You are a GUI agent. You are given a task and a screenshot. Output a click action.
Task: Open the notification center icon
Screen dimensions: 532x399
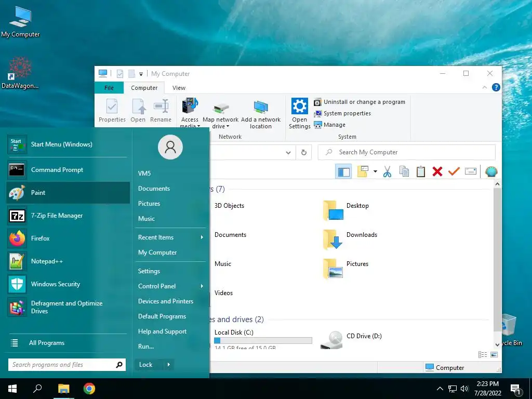coord(515,390)
